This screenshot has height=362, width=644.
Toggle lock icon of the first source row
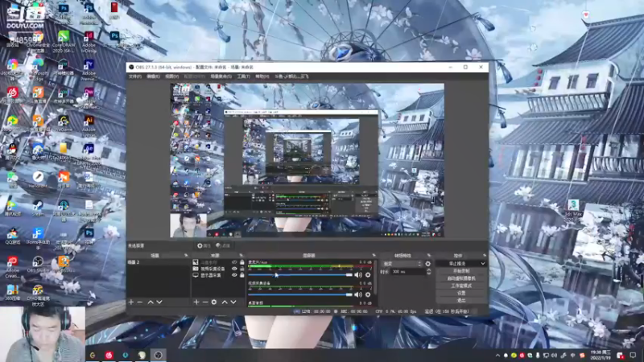[x=242, y=262]
